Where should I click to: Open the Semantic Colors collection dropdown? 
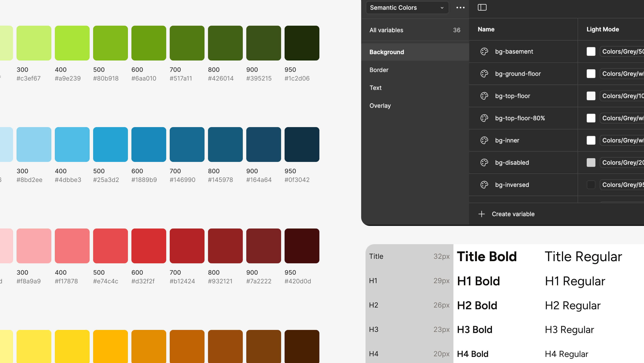coord(407,8)
